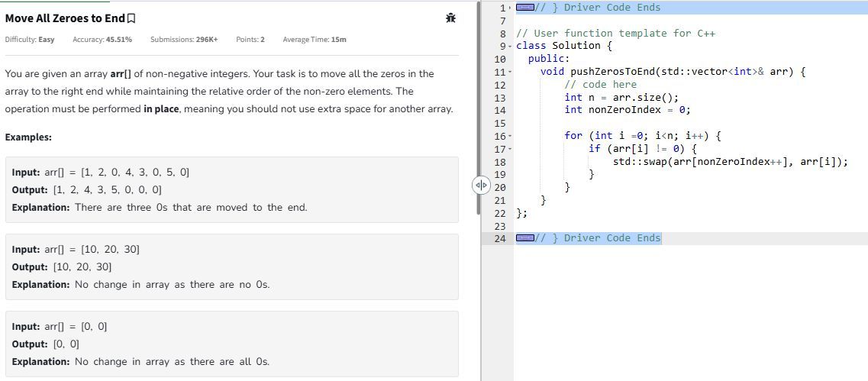The width and height of the screenshot is (868, 381).
Task: Expand folded driver code badge on line 24
Action: 524,237
